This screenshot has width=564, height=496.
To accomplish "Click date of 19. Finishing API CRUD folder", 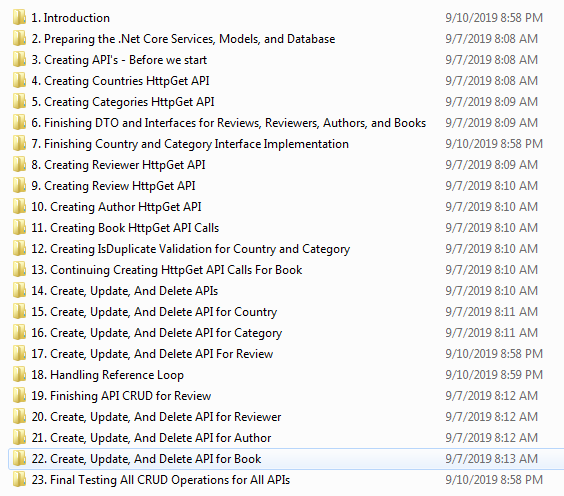I will 491,396.
